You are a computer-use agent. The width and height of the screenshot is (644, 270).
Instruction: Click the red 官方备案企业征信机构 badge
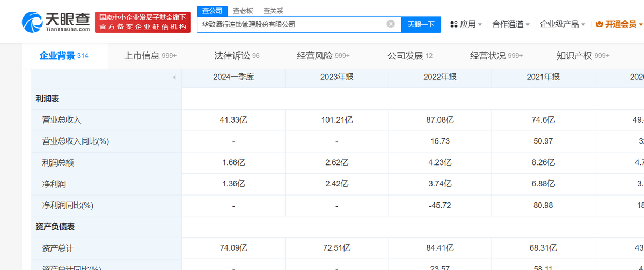coord(143,22)
